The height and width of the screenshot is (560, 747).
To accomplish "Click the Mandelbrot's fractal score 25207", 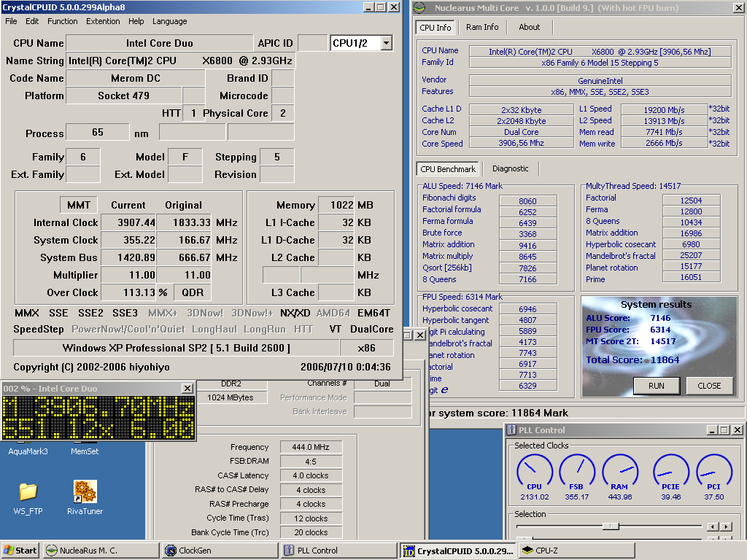I will [691, 255].
